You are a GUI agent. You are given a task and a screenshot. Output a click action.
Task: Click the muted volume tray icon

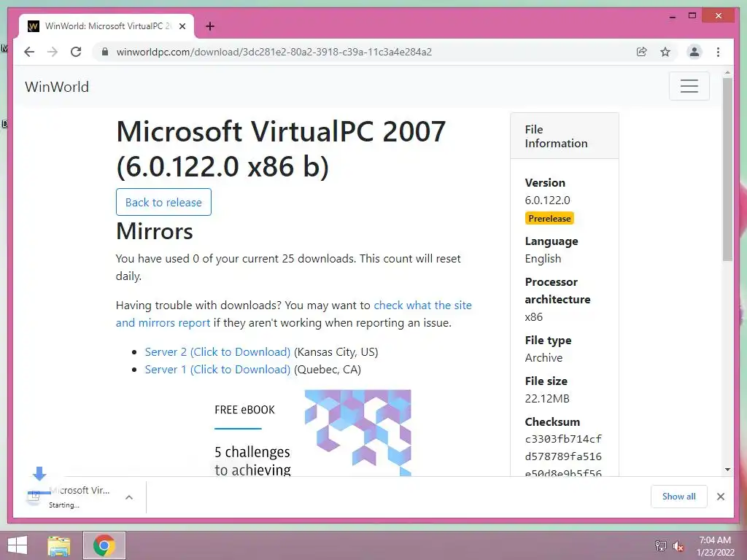(x=678, y=545)
